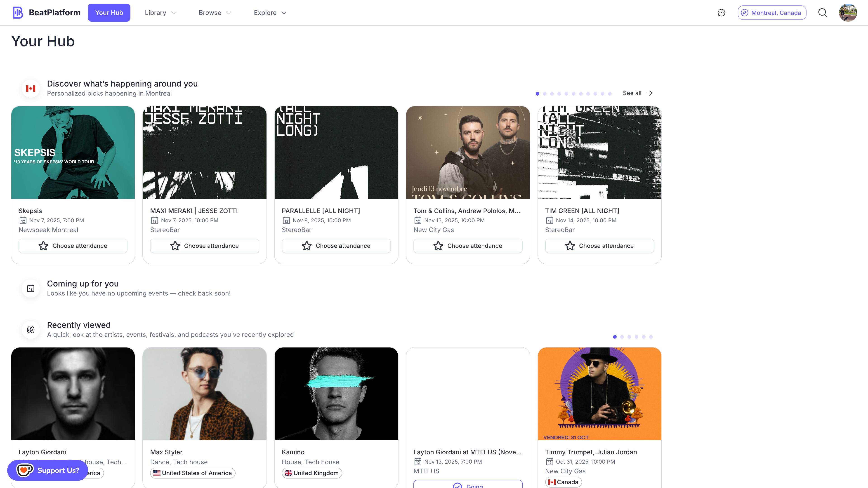This screenshot has height=488, width=868.
Task: Click the calendar icon beside Coming up for you
Action: pyautogui.click(x=30, y=288)
